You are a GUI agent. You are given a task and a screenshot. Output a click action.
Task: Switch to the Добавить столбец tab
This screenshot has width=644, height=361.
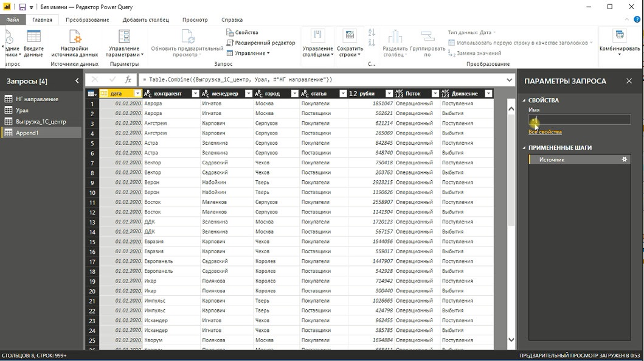[x=146, y=19]
